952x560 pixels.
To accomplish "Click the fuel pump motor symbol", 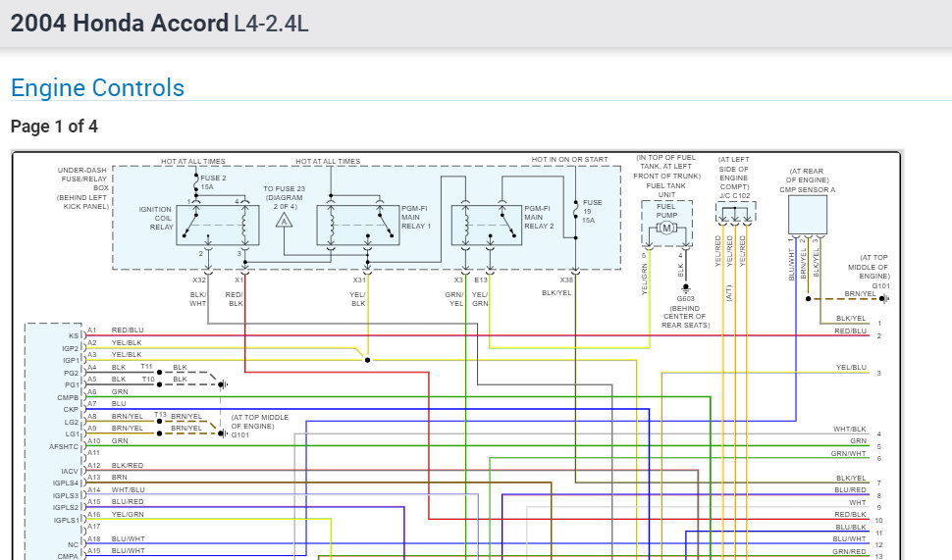I will click(x=666, y=229).
